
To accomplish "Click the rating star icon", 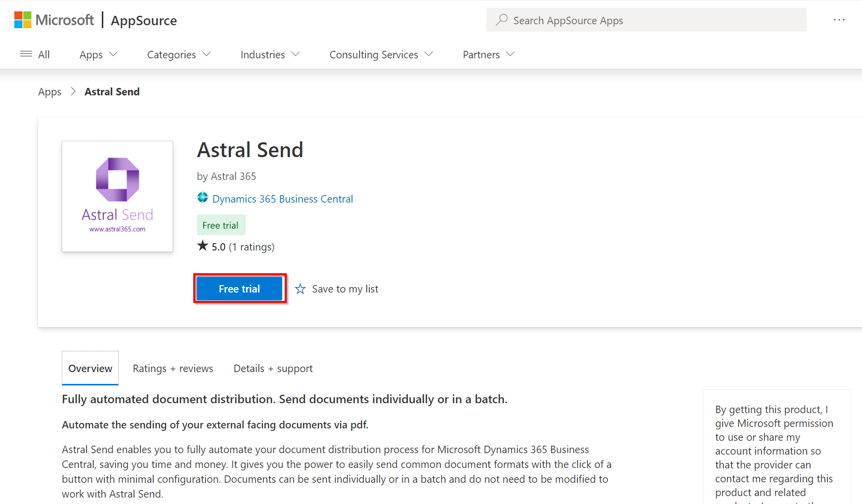I will [203, 246].
